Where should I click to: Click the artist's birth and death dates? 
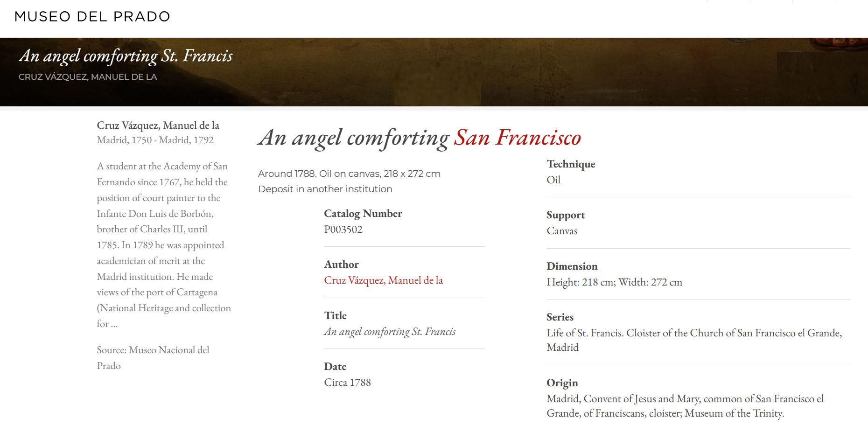point(155,140)
